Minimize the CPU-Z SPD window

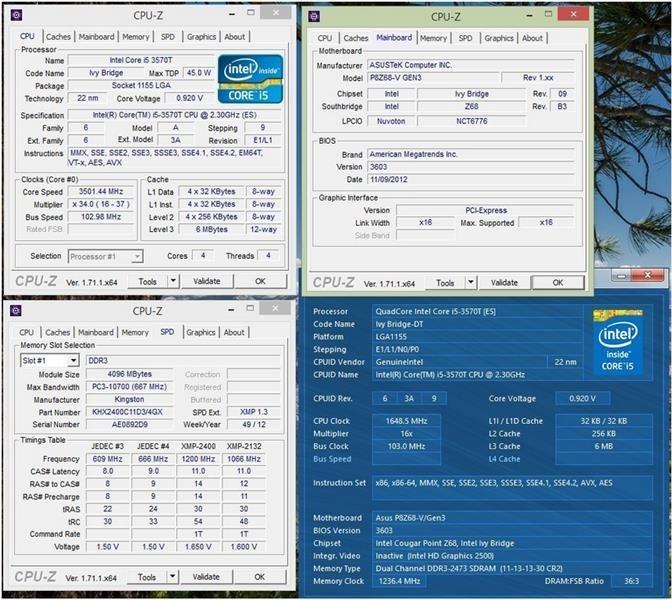pyautogui.click(x=231, y=309)
